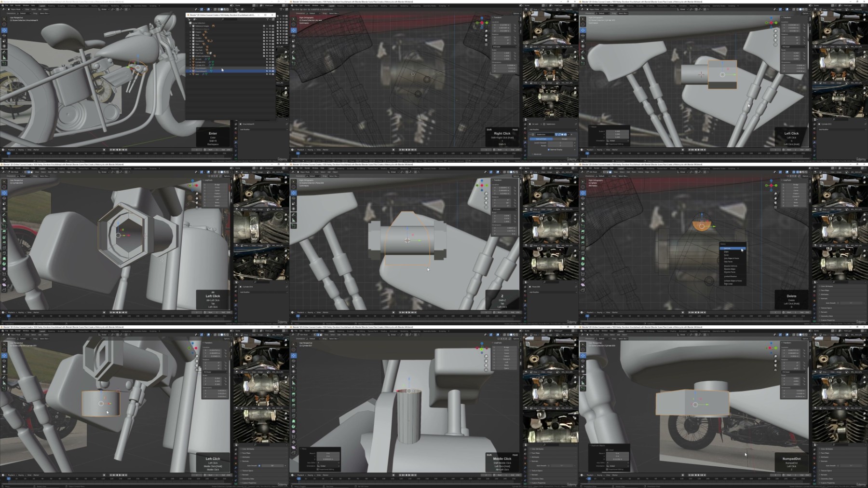Open the Edit Mode dropdown in the Delete-menu frame

pos(594,172)
